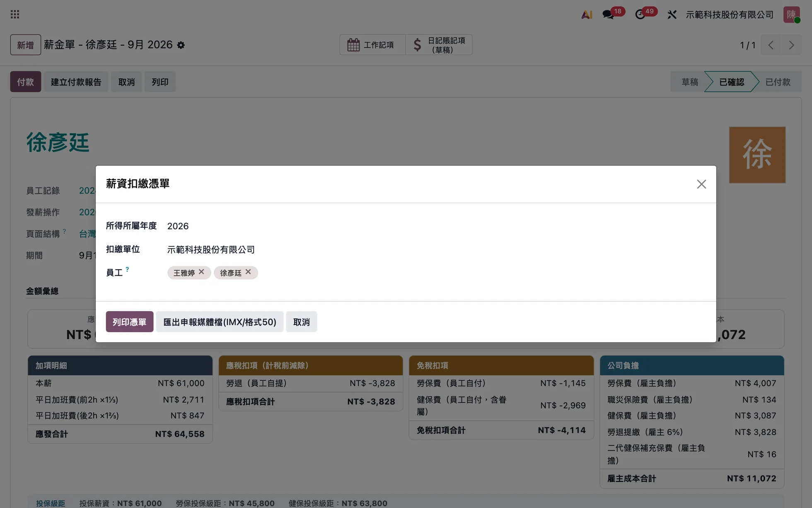
Task: Click 免稅扣項合計 row
Action: tap(501, 430)
